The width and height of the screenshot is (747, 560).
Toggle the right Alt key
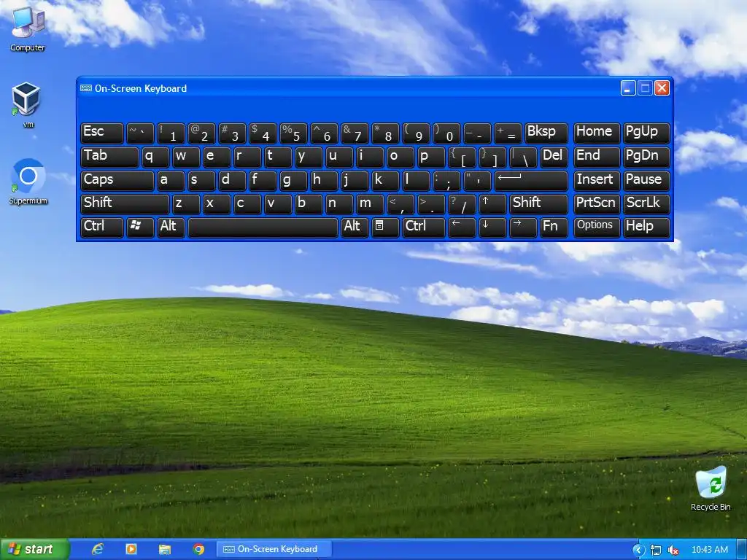pyautogui.click(x=355, y=227)
